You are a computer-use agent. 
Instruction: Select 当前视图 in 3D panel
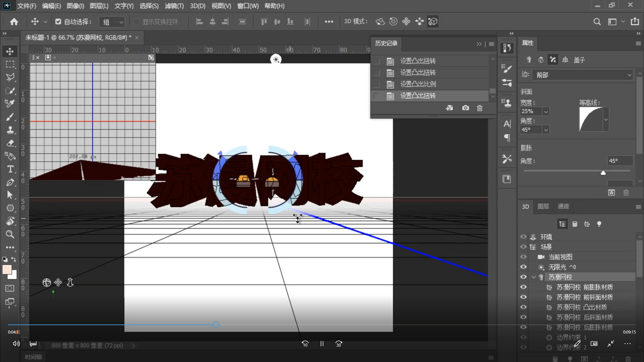point(560,257)
